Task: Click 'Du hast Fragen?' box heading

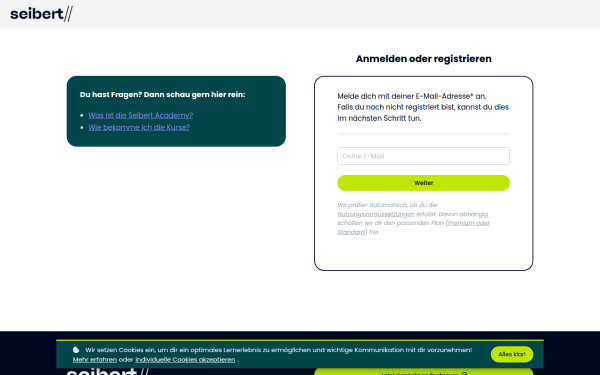Action: pos(162,95)
